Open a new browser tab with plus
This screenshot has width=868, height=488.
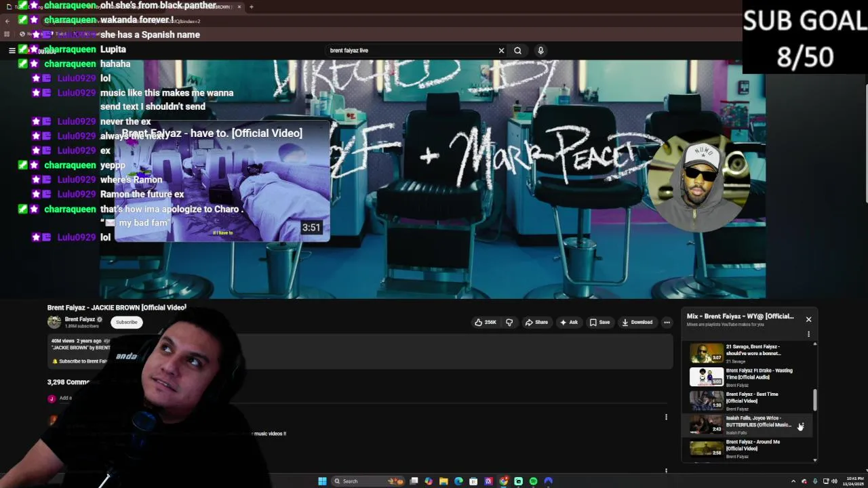251,7
